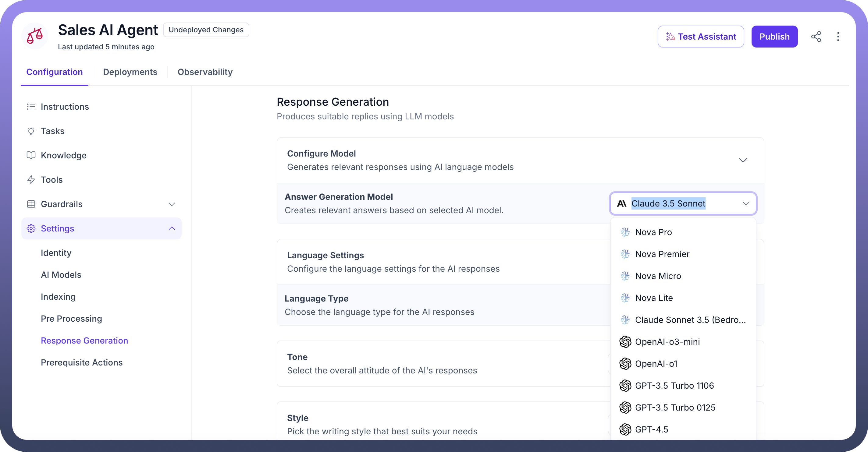Collapse the Configure Model panel chevron
Screen dimensions: 868x452
pyautogui.click(x=743, y=160)
